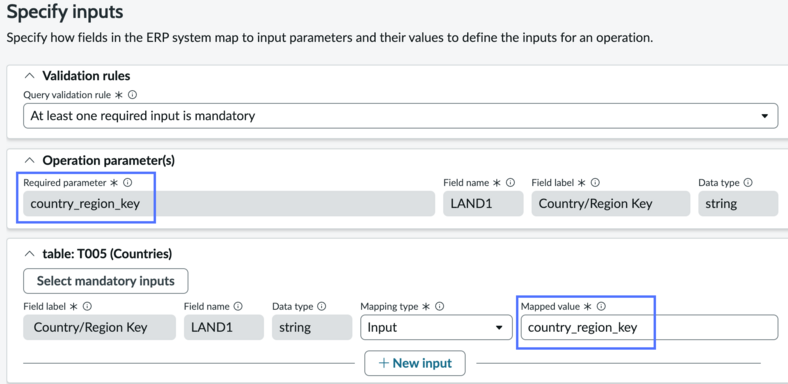Screen dimensions: 788x384
Task: Click the string data type in Operation parameters
Action: point(738,204)
